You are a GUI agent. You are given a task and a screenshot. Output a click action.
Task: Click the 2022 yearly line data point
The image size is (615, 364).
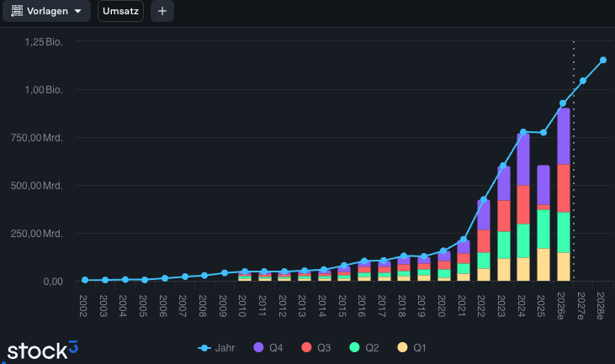point(484,200)
